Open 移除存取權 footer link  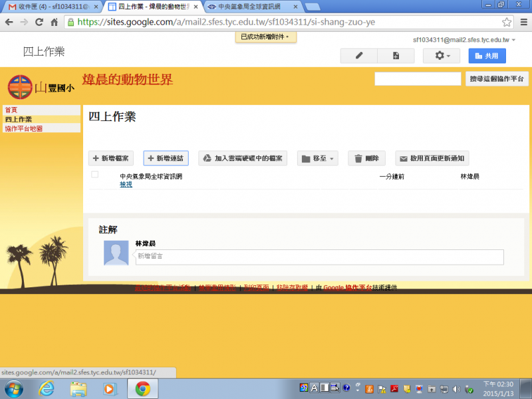pyautogui.click(x=292, y=288)
